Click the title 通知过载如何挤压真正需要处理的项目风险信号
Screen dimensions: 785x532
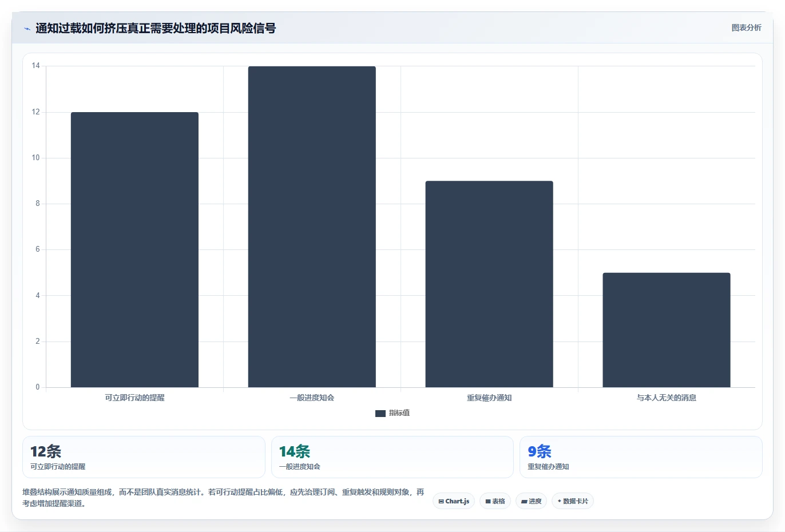coord(156,28)
